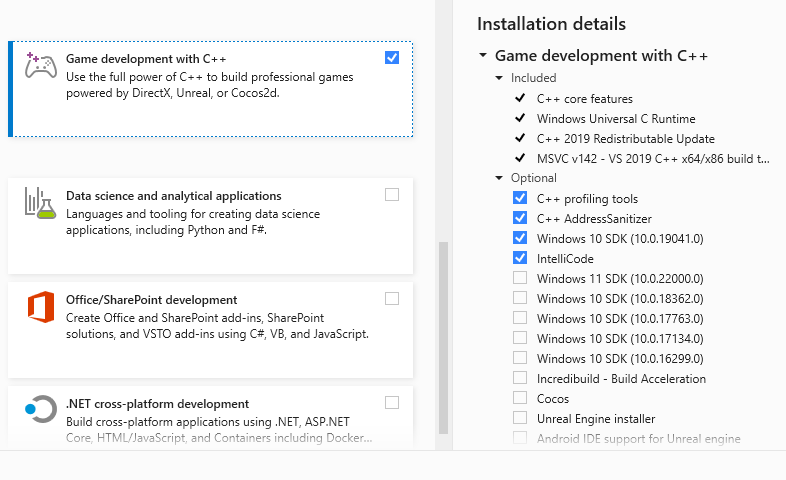
Task: Check Incredibuild - Build Acceleration
Action: (x=520, y=378)
